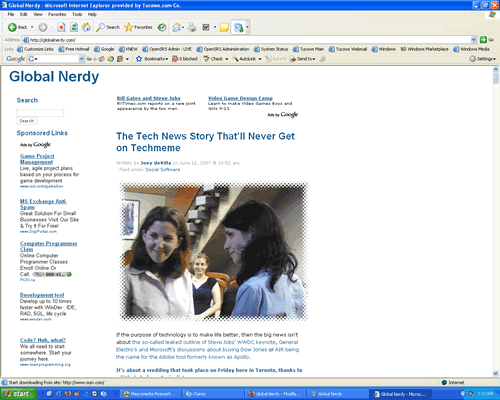Open 'The Tech News Story' article headline
The image size is (500, 400).
click(x=205, y=142)
